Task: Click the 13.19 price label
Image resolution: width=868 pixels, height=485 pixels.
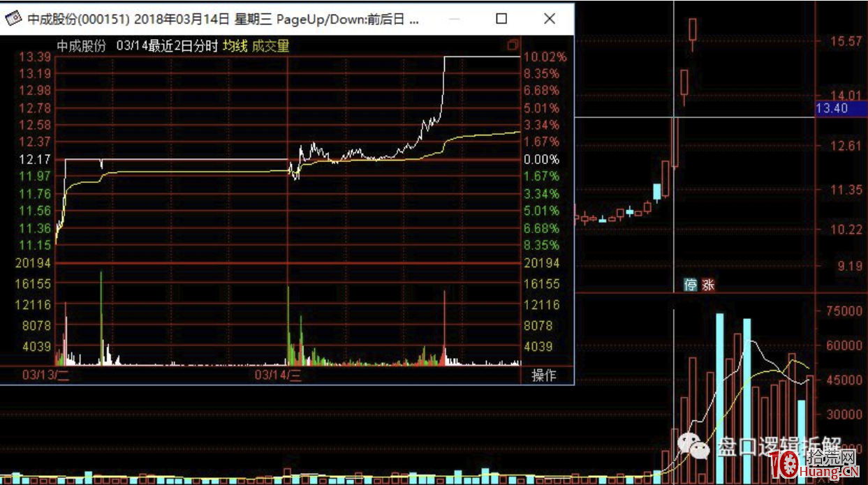Action: click(x=35, y=74)
